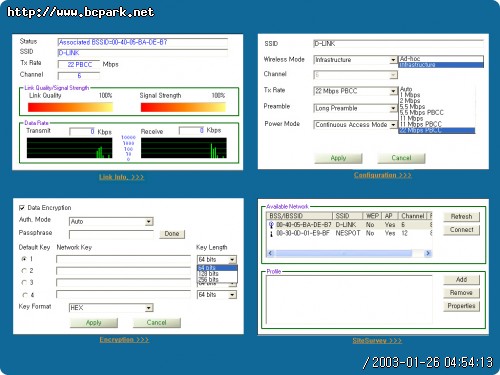
Task: Select the D-LINK access point antenna icon
Action: coord(271,225)
